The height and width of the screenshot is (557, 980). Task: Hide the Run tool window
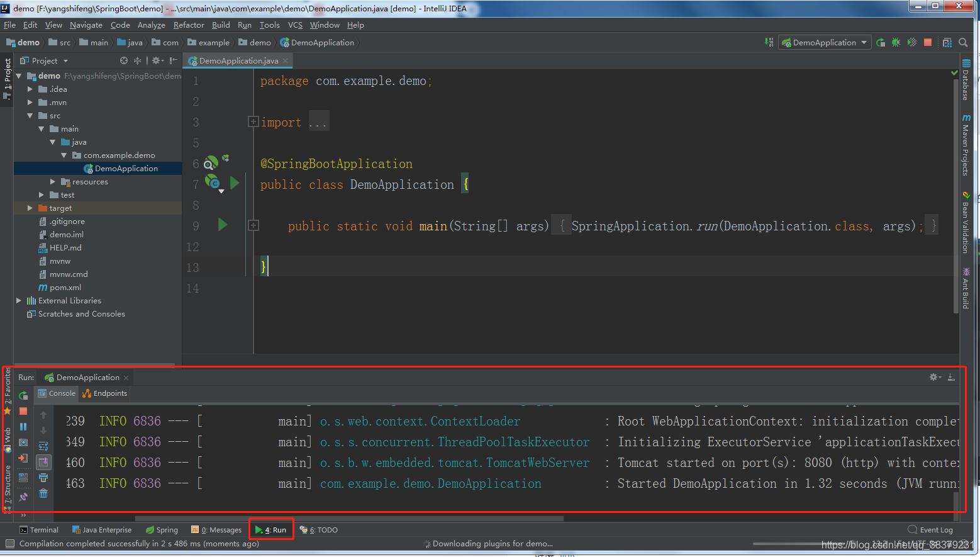(x=951, y=377)
